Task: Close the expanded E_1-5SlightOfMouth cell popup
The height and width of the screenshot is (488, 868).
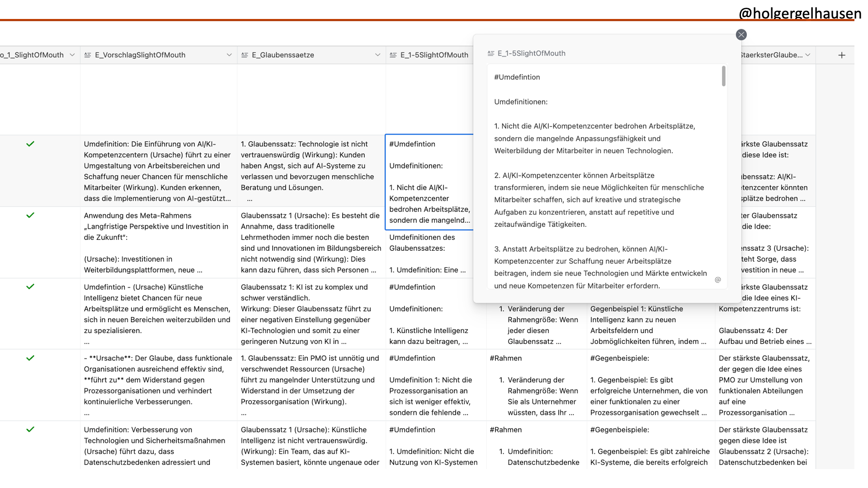Action: click(x=741, y=35)
